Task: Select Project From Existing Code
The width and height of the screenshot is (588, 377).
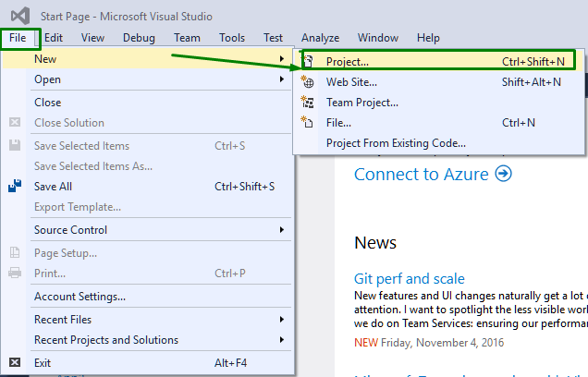Action: click(x=396, y=143)
